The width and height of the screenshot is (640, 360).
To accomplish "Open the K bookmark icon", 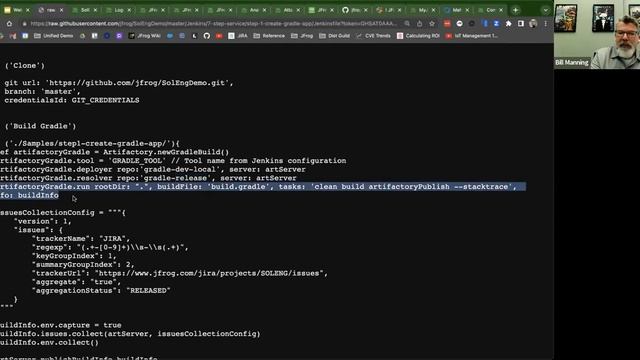I will (x=194, y=36).
